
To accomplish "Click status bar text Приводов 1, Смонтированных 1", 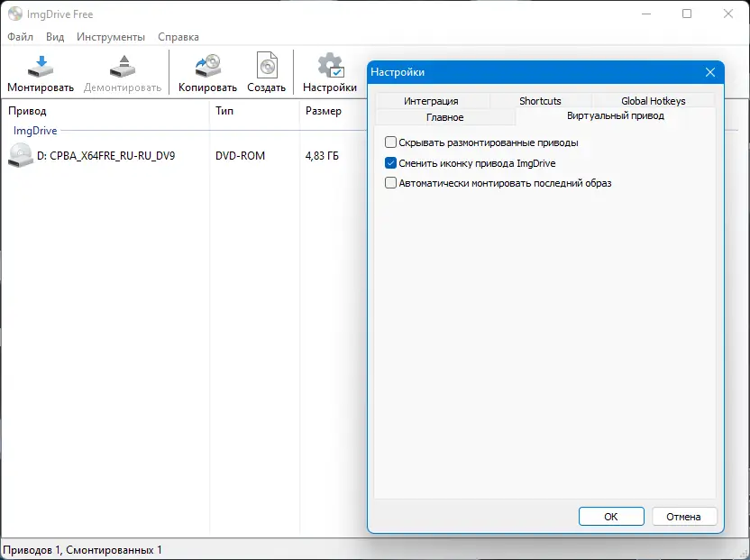I will pos(82,550).
